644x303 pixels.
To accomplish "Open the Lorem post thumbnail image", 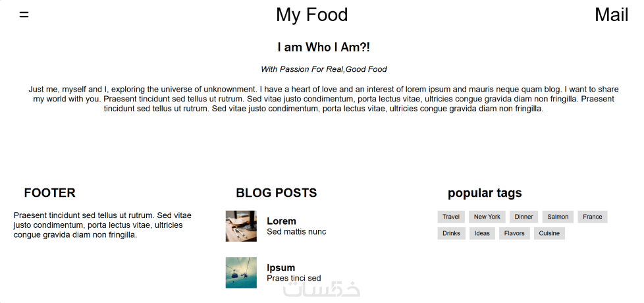I will click(241, 226).
